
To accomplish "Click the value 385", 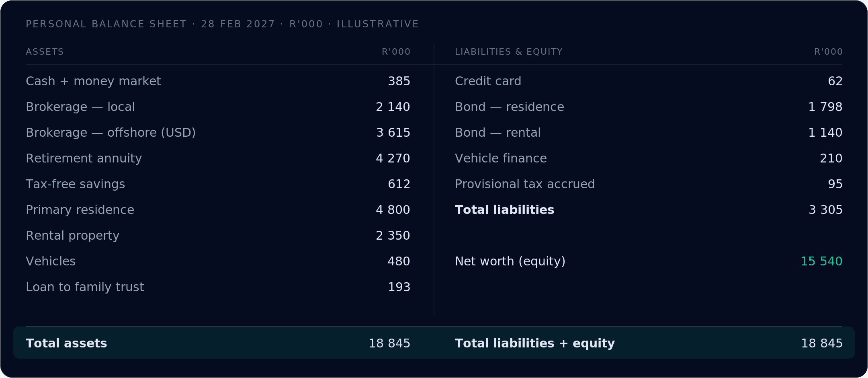I will [399, 81].
